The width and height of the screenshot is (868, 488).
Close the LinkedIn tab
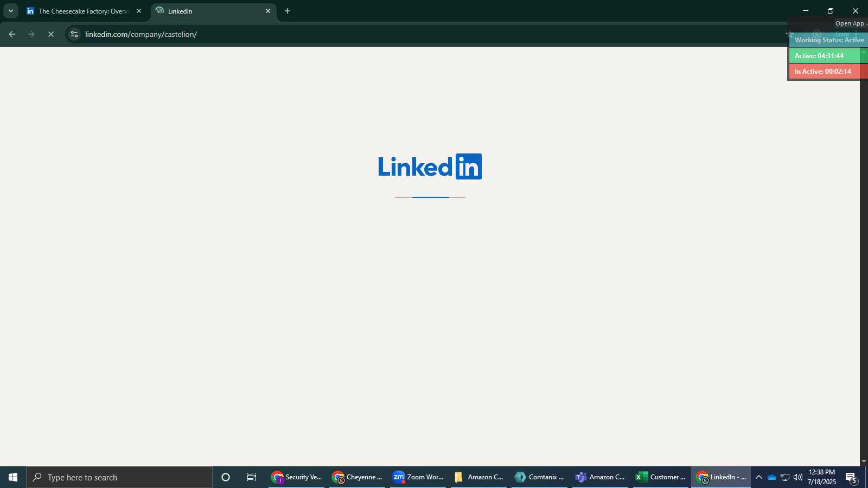268,11
